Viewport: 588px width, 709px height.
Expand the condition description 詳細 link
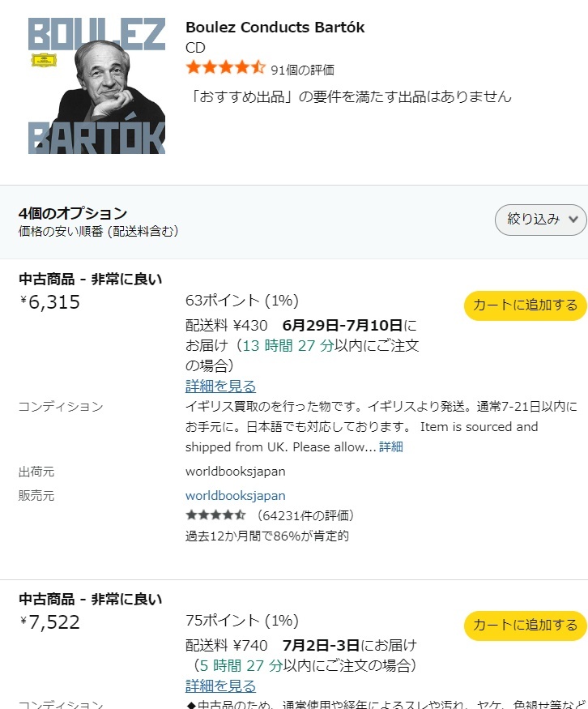pyautogui.click(x=390, y=446)
